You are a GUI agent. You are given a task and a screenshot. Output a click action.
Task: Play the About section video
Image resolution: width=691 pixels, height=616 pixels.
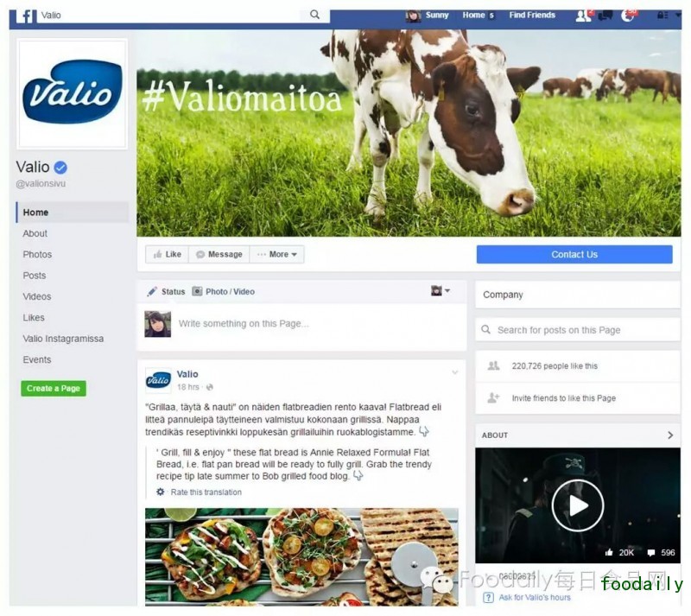[x=577, y=505]
